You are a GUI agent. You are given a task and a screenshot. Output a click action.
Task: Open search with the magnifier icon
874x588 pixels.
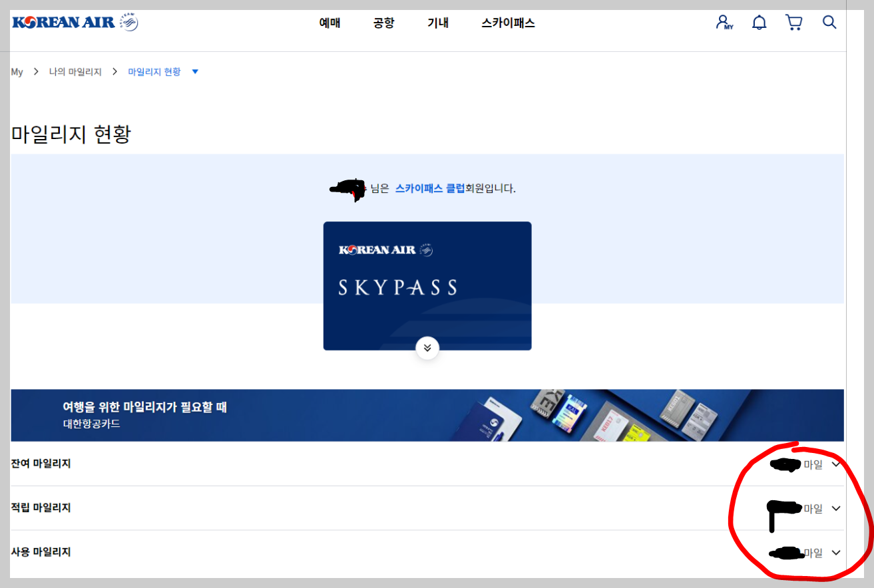(829, 22)
